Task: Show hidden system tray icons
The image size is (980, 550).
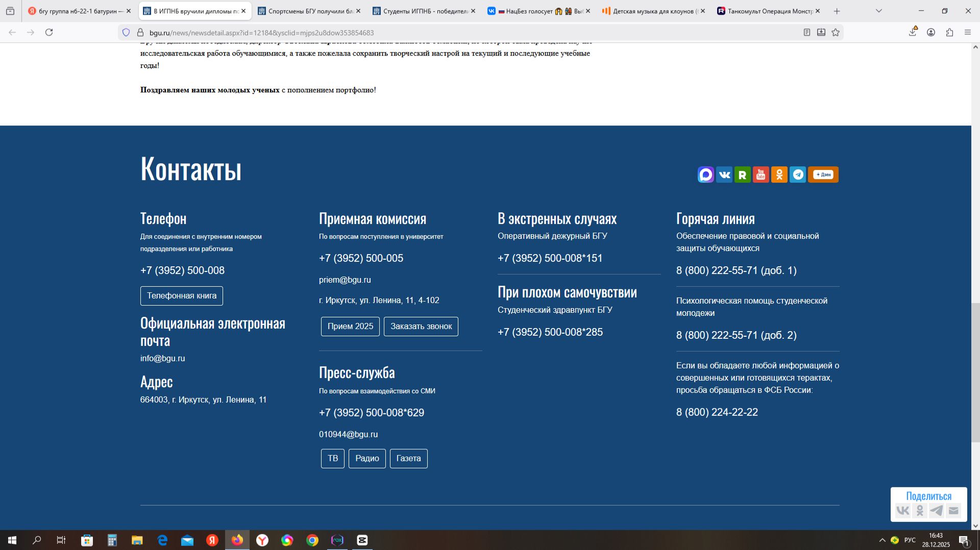Action: click(x=882, y=540)
